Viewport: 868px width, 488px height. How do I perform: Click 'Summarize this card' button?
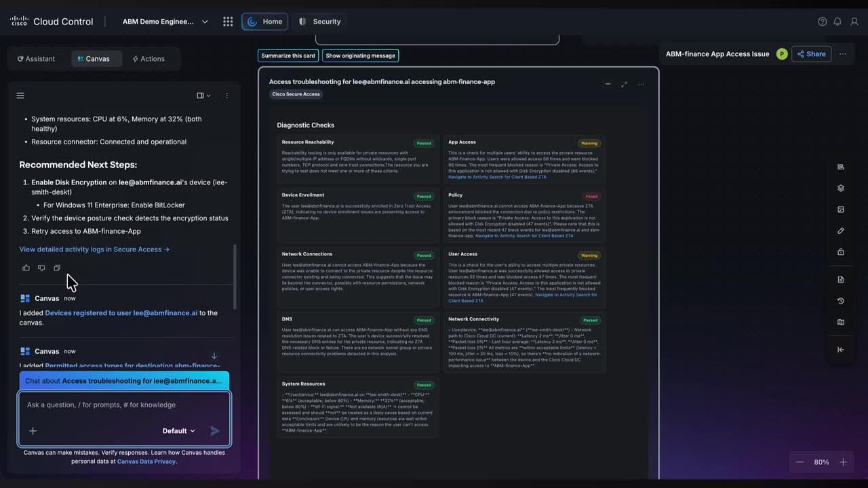click(x=288, y=56)
